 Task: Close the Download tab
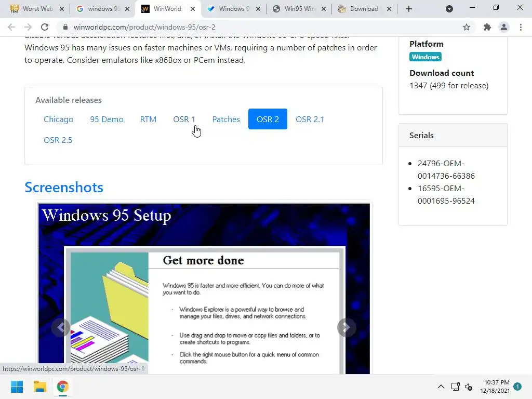click(389, 9)
